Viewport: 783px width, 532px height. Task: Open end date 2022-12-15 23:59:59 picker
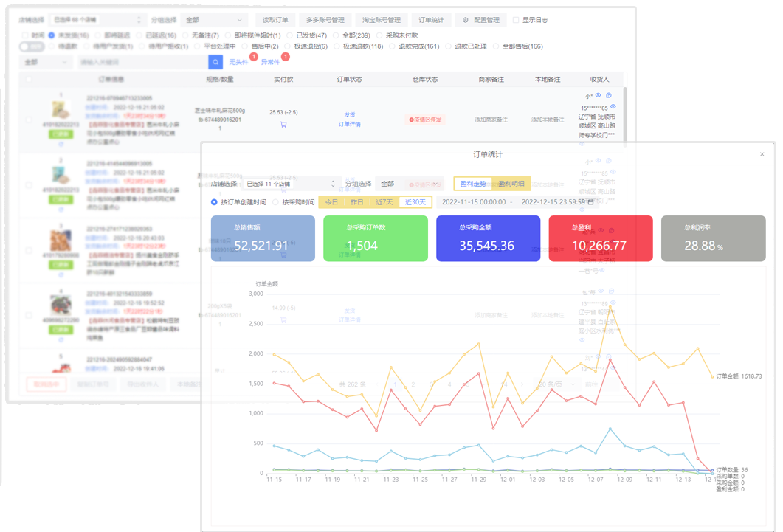553,202
